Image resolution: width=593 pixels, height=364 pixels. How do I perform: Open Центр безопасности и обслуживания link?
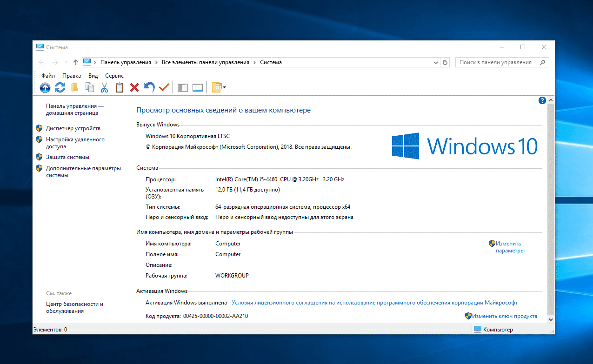click(x=74, y=307)
